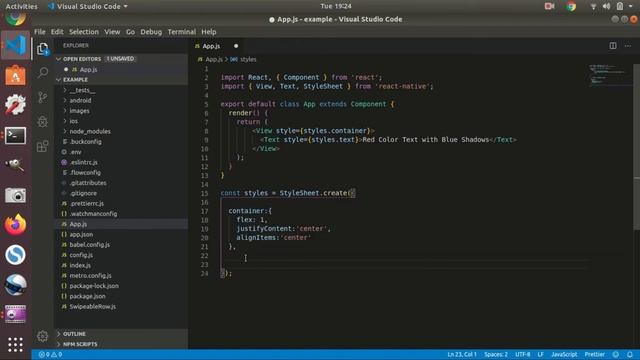This screenshot has width=640, height=360.
Task: Click Ln 23, Col 1 in status bar
Action: point(462,354)
